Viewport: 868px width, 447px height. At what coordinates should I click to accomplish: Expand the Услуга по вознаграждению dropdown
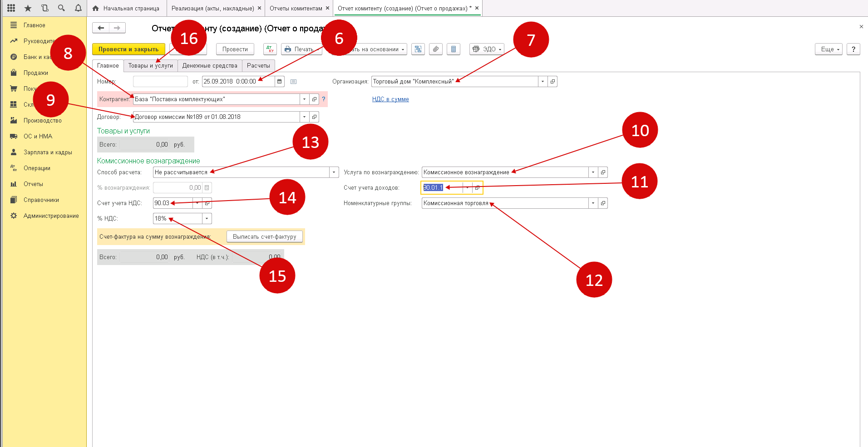click(x=593, y=172)
